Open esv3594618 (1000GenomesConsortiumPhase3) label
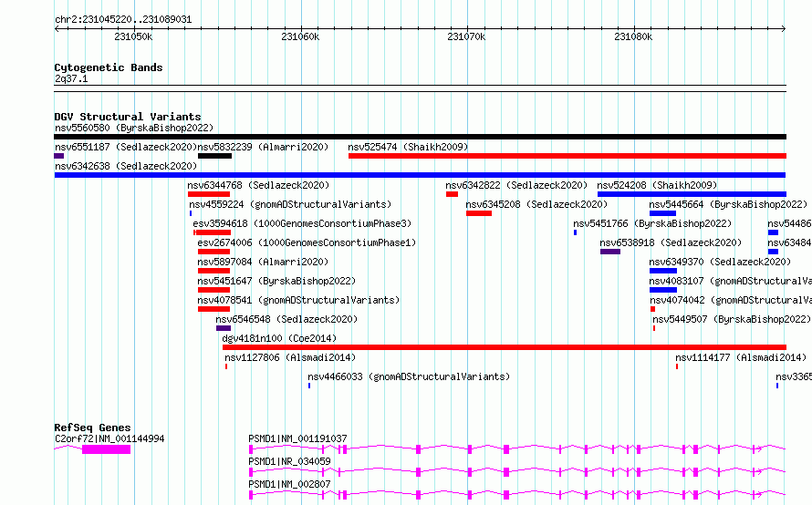This screenshot has height=505, width=812. (x=302, y=223)
